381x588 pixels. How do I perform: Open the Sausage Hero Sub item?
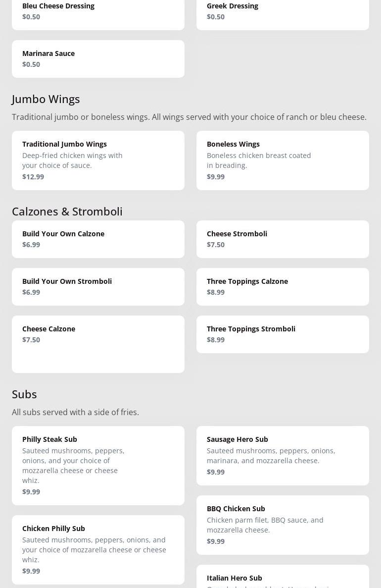coord(283,455)
